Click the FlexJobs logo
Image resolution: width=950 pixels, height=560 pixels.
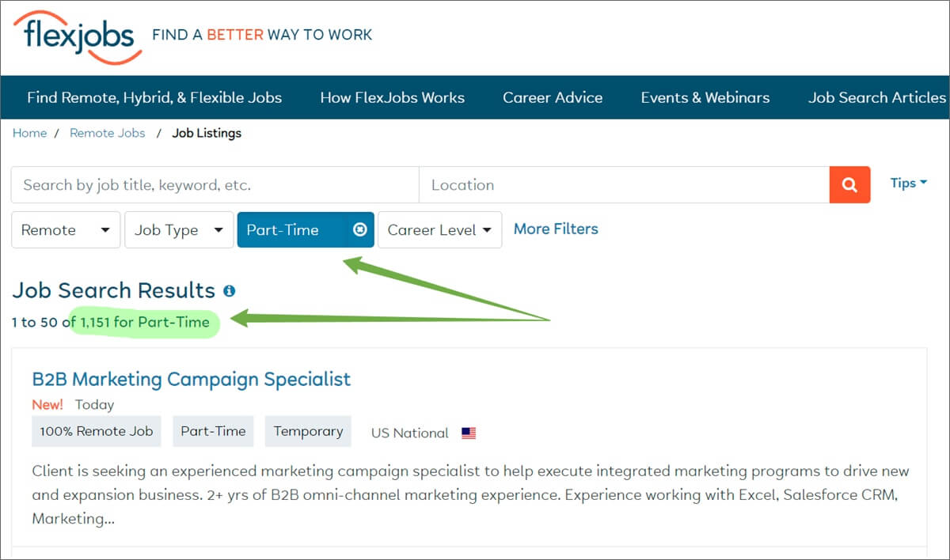pyautogui.click(x=77, y=36)
